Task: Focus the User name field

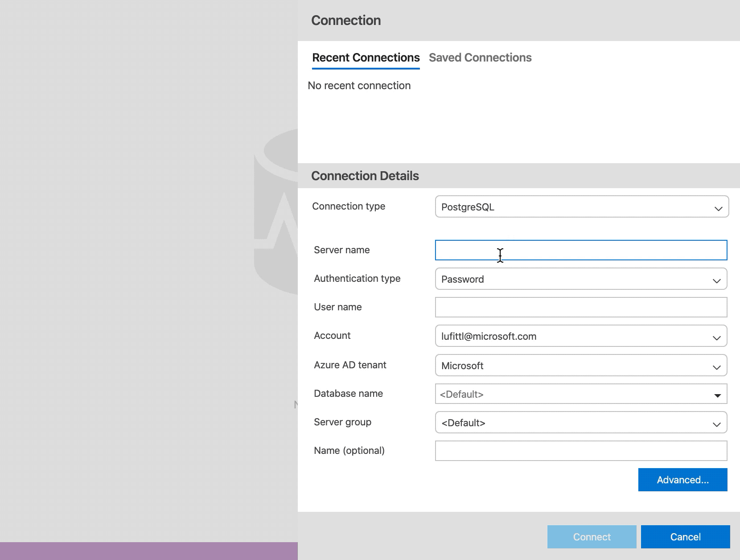Action: tap(580, 307)
